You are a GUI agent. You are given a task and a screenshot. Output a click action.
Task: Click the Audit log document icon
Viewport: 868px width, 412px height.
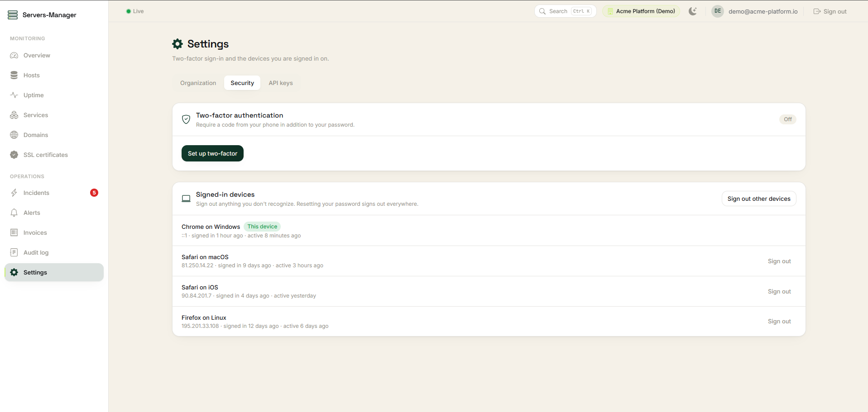[14, 252]
